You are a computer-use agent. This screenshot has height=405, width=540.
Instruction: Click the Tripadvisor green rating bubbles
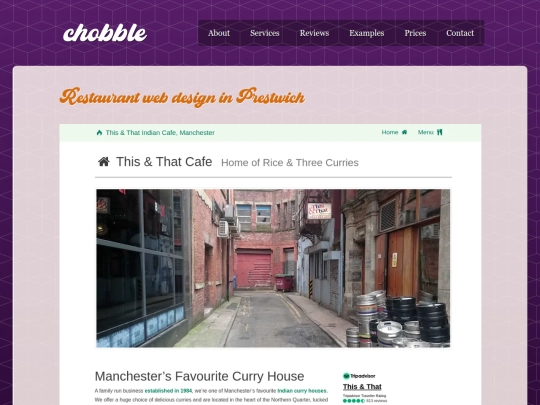click(354, 401)
